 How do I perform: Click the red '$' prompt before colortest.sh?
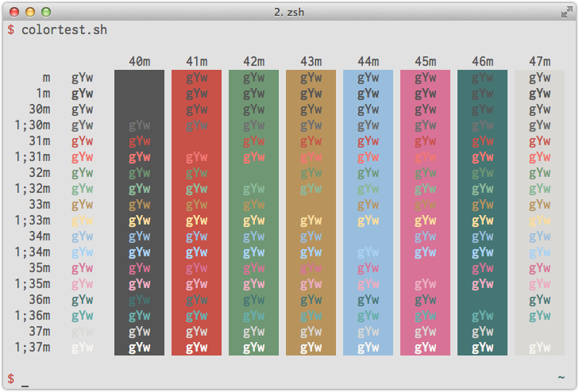point(10,29)
